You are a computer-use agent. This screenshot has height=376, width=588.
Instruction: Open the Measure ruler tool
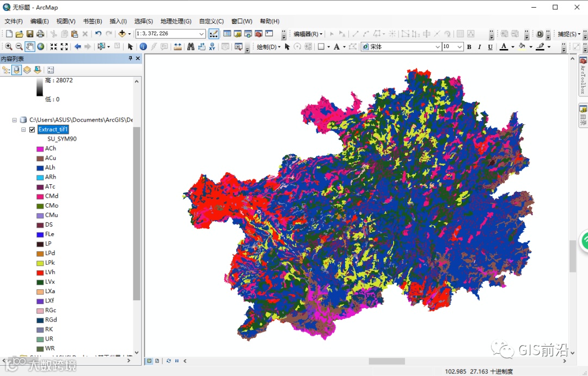pos(177,47)
